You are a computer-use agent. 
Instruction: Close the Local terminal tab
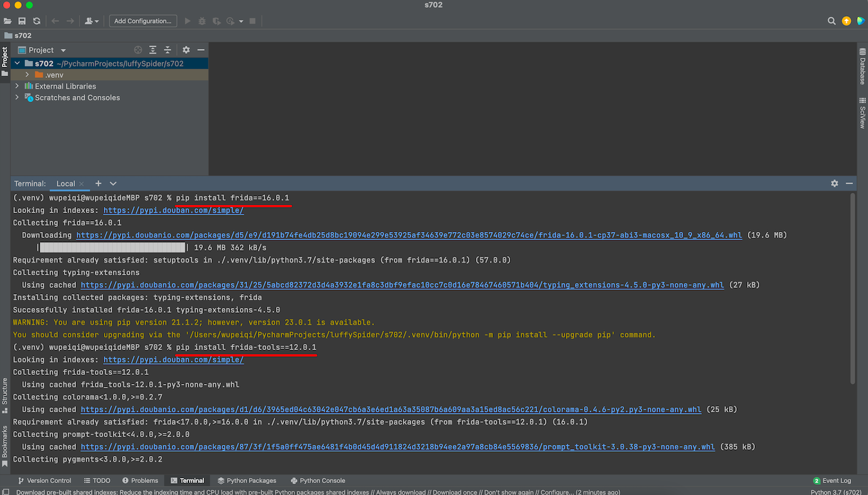pos(82,184)
